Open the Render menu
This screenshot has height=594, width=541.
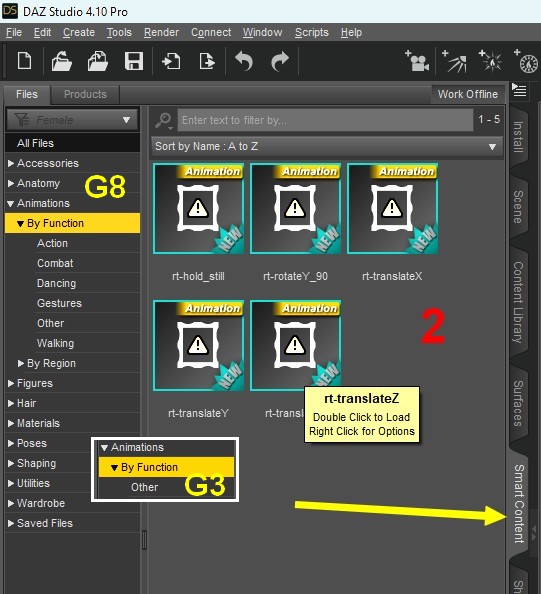[x=161, y=33]
